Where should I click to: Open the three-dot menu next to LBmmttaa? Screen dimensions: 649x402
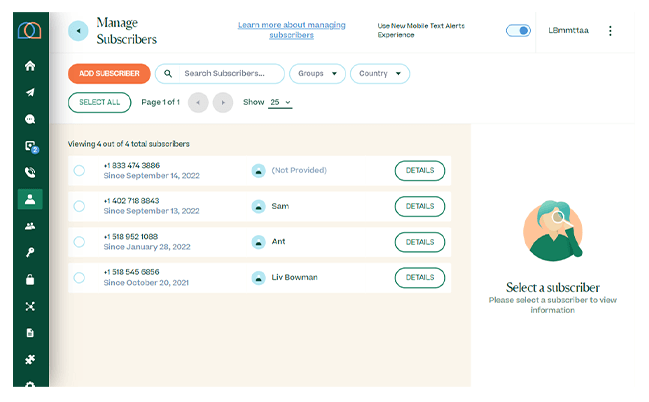(610, 31)
